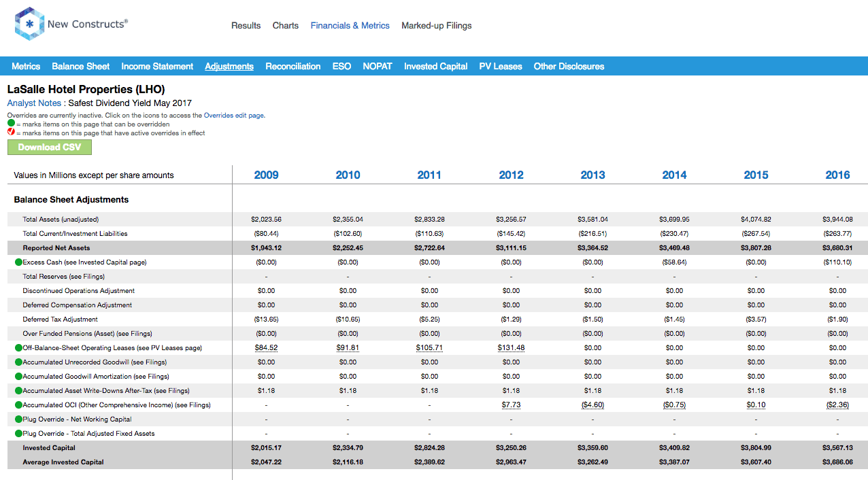The image size is (868, 480).
Task: Click the Invested Capital row label
Action: (x=49, y=448)
